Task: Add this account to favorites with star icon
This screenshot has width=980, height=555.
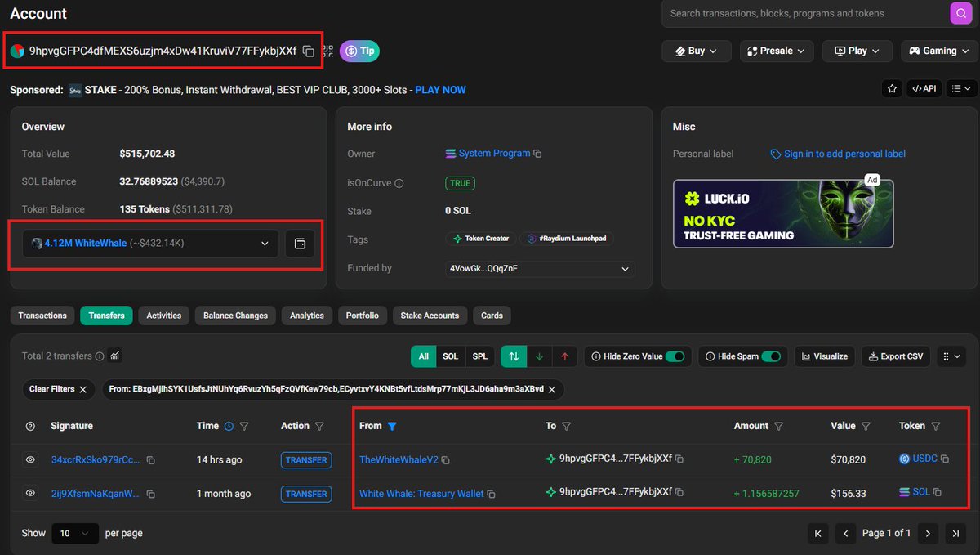Action: tap(892, 88)
